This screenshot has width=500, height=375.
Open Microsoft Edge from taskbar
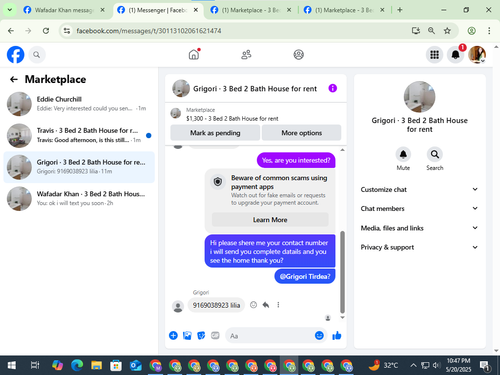click(x=77, y=365)
